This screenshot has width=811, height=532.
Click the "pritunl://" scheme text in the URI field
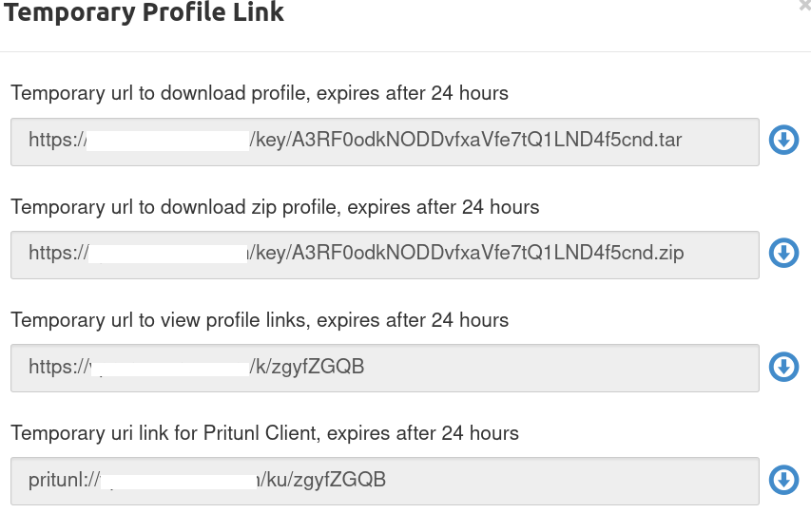64,480
